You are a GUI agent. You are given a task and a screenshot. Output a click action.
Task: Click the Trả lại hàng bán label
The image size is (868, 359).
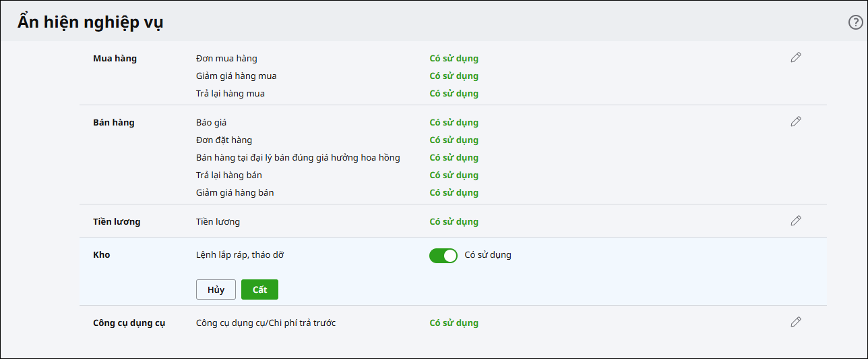228,175
